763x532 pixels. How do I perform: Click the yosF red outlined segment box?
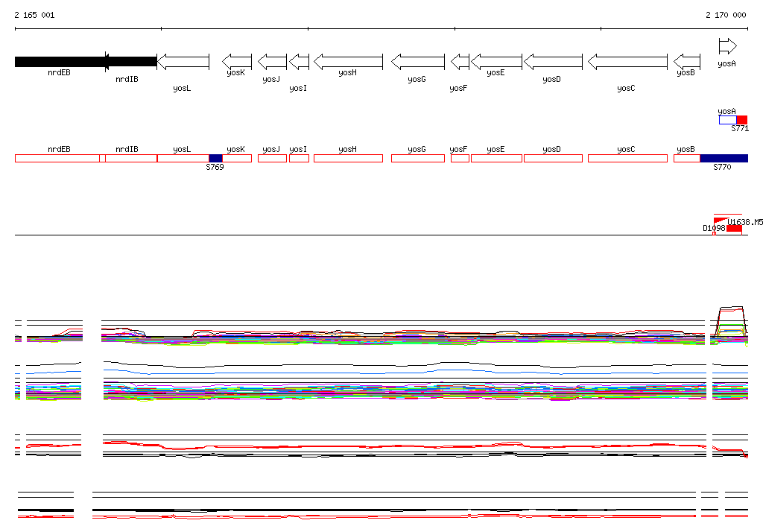[460, 158]
